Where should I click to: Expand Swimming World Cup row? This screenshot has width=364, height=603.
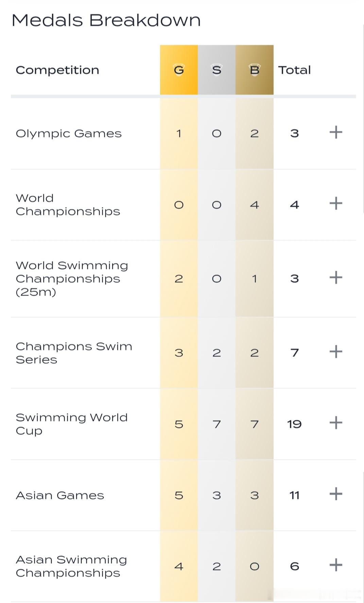tap(336, 423)
